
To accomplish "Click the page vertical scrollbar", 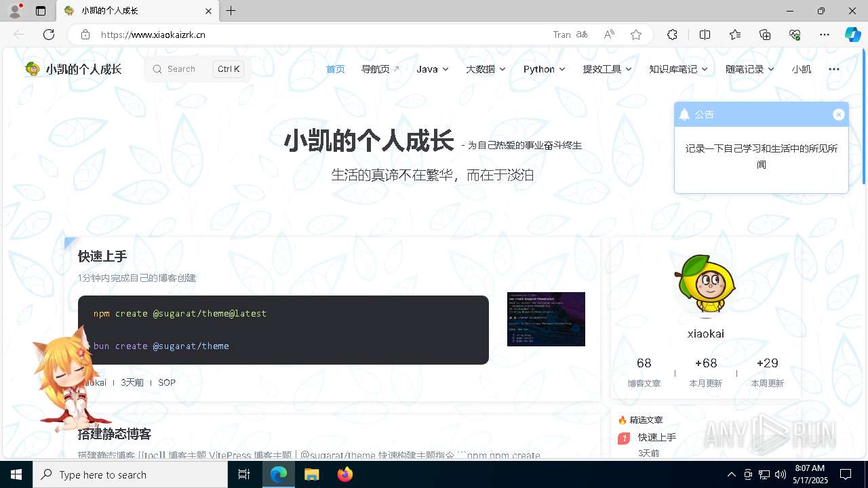I will click(863, 115).
